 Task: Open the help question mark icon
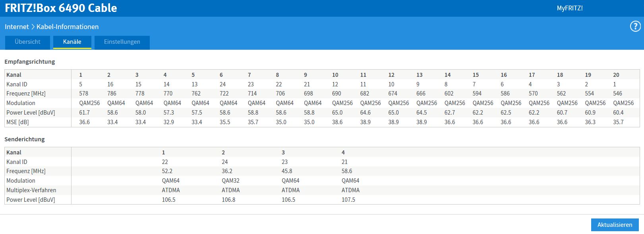(x=635, y=27)
